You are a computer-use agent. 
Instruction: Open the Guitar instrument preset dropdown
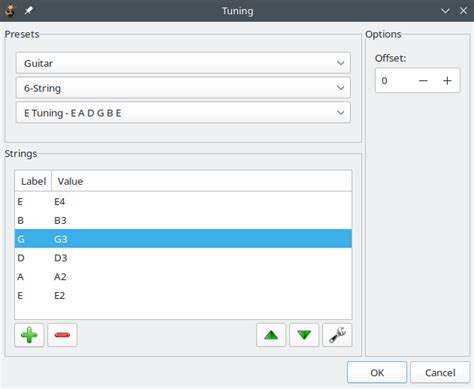(x=183, y=63)
